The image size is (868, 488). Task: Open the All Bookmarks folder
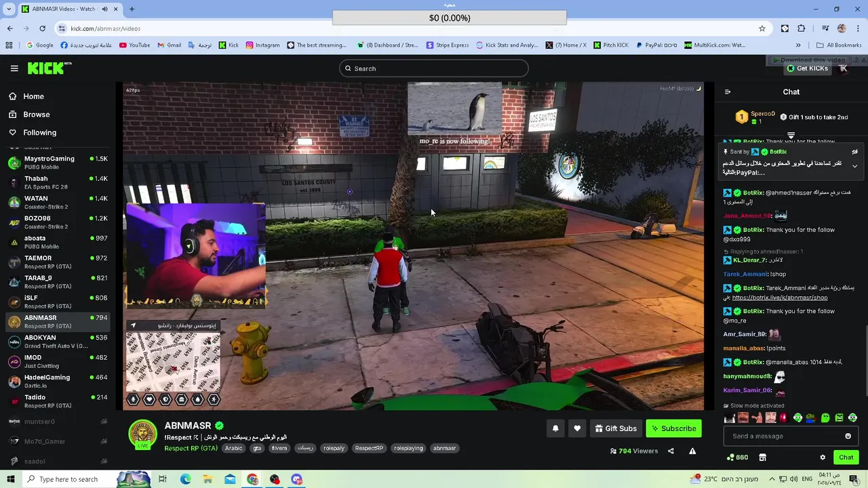tap(839, 45)
